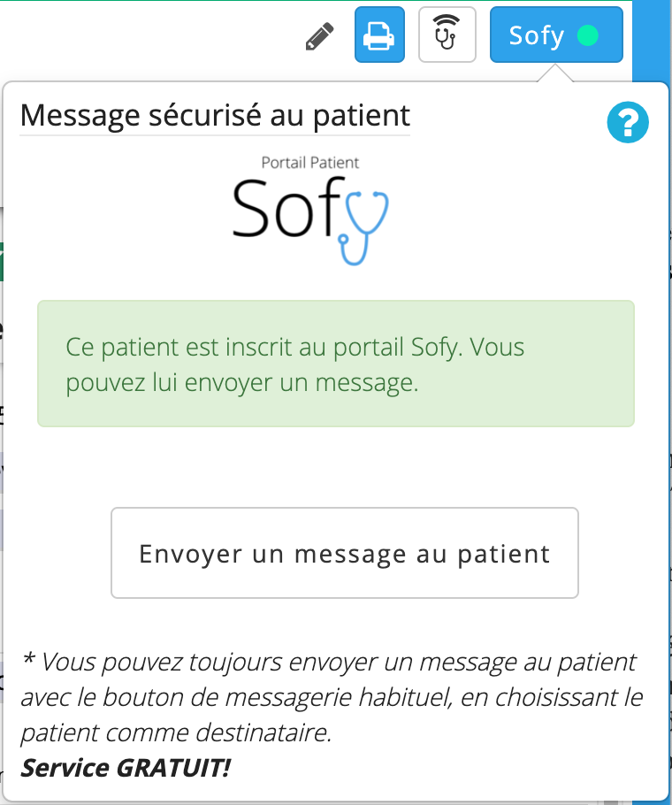Click the word Sofy inside the Sofy button
Viewport: 672px width, 805px height.
536,36
